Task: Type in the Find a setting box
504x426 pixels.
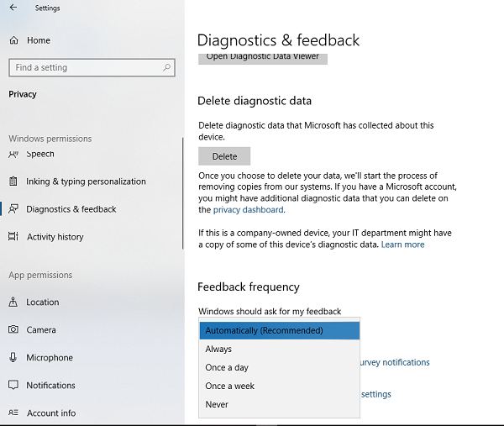Action: 84,67
